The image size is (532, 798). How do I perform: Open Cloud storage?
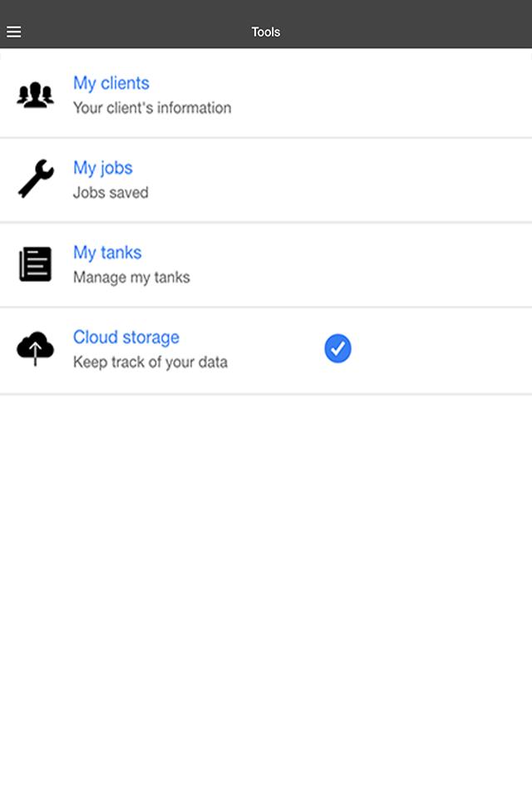[126, 337]
